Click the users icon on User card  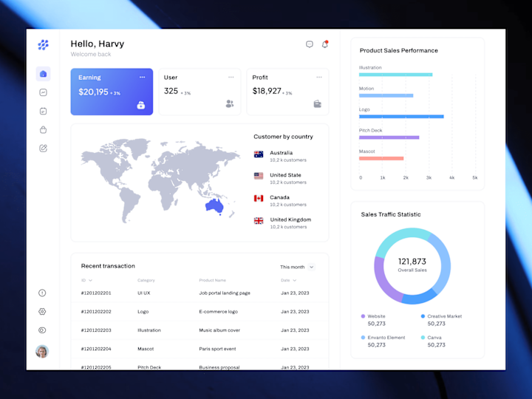[x=230, y=104]
